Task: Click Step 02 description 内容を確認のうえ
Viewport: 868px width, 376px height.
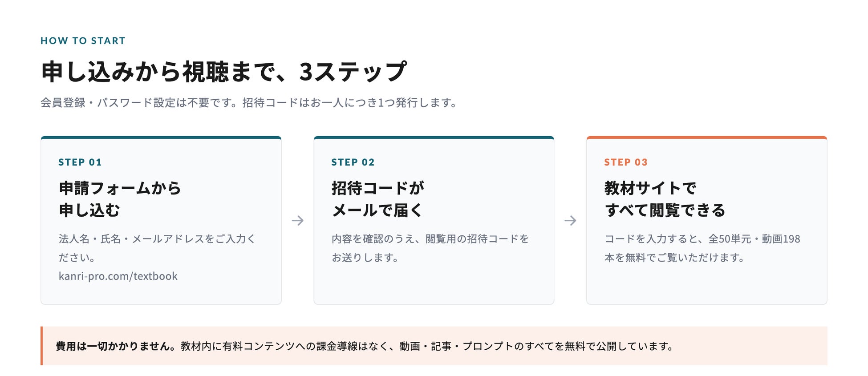Action: point(430,248)
